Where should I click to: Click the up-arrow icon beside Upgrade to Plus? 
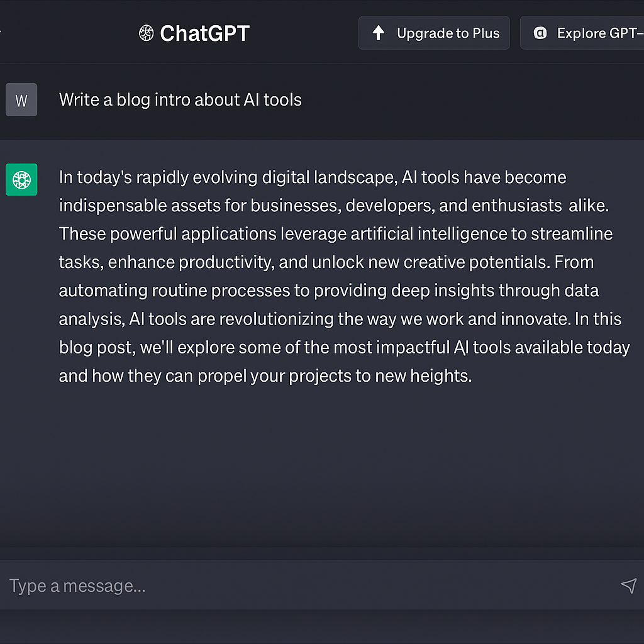pyautogui.click(x=379, y=33)
